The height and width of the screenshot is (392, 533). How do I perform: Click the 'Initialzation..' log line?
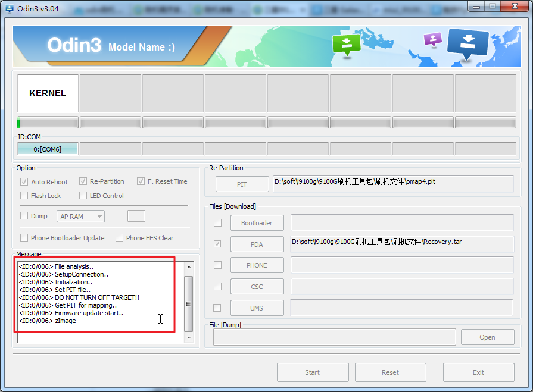[x=55, y=282]
